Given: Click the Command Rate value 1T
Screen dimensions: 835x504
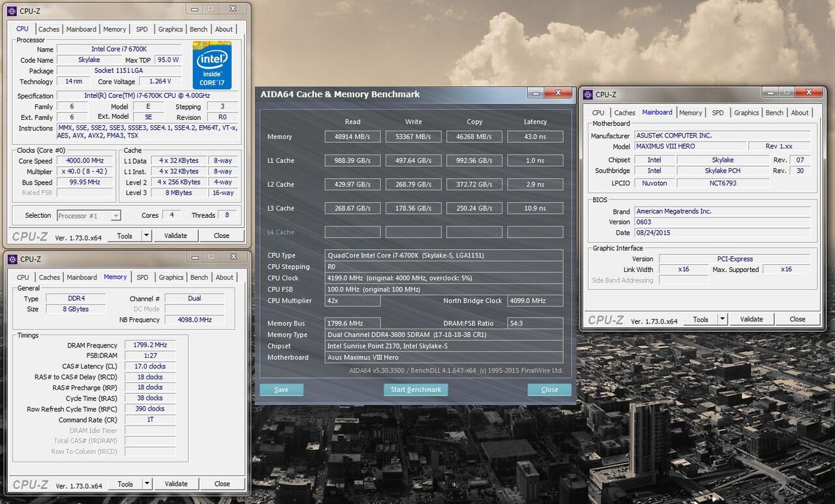Looking at the screenshot, I should point(150,420).
